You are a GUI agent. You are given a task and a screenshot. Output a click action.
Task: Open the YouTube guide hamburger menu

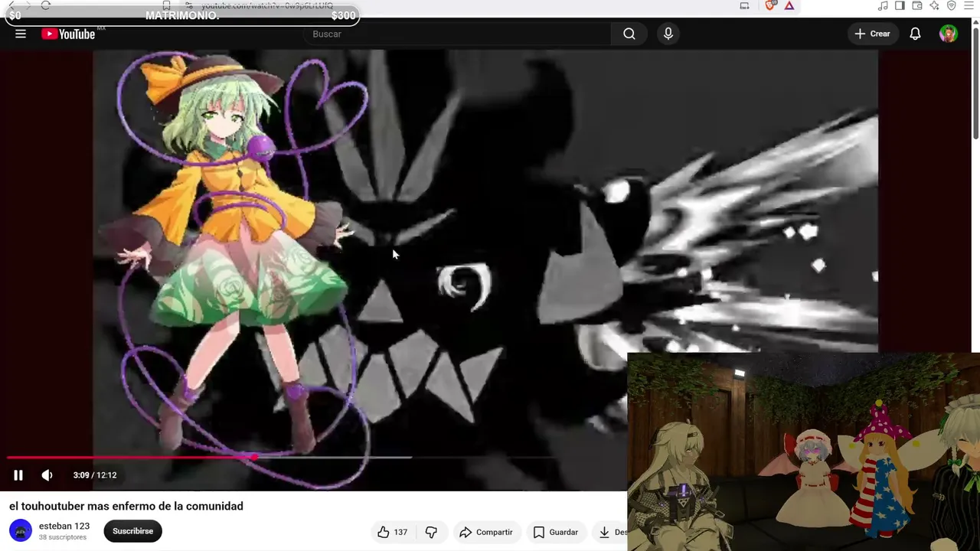click(x=21, y=34)
